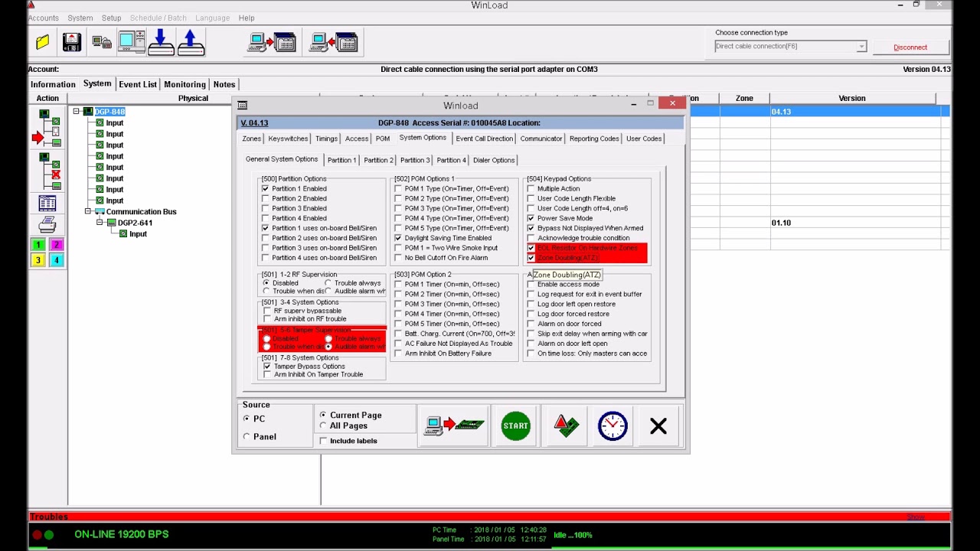Collapse the DGP2-641 node
980x551 pixels.
[100, 223]
